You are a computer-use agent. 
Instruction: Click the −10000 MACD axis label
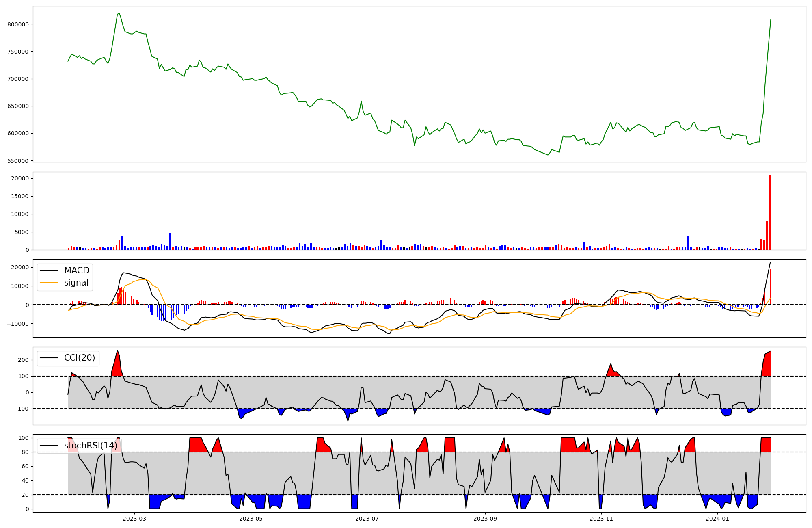[x=18, y=324]
